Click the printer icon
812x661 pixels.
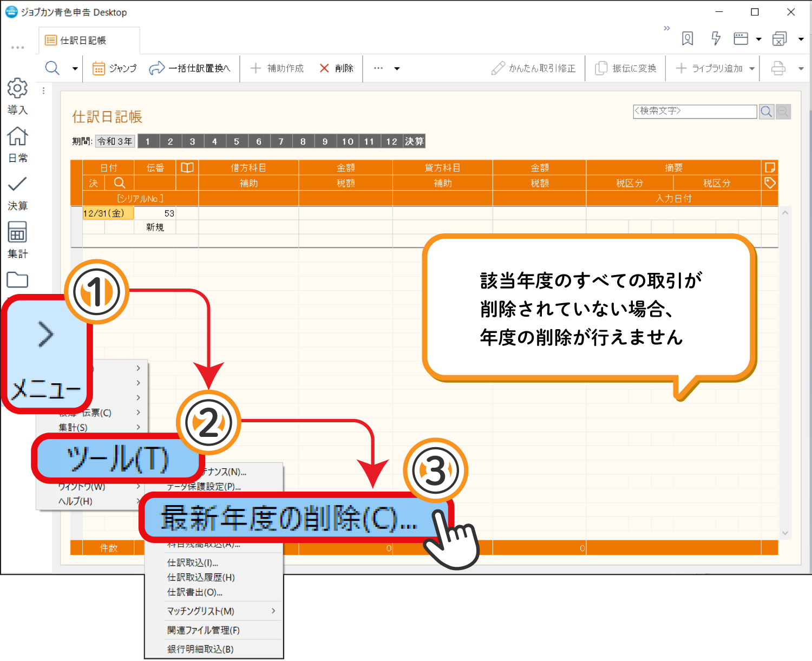pos(778,68)
